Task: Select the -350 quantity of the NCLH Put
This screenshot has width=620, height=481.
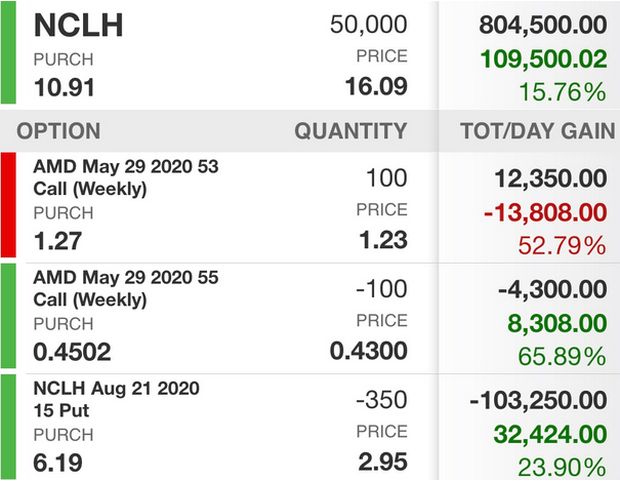Action: tap(382, 399)
